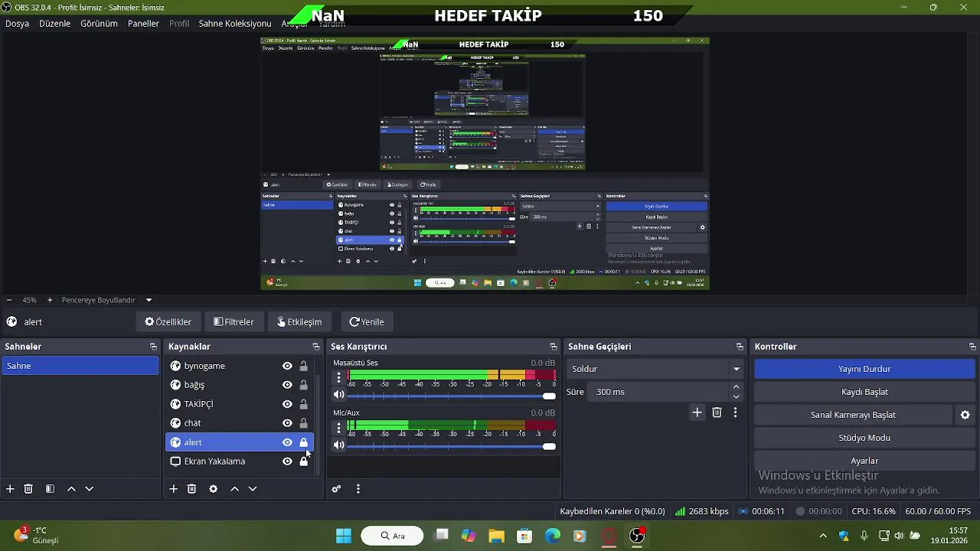Viewport: 980px width, 551px height.
Task: Undock the Sahne Geçişleri panel
Action: pyautogui.click(x=740, y=347)
